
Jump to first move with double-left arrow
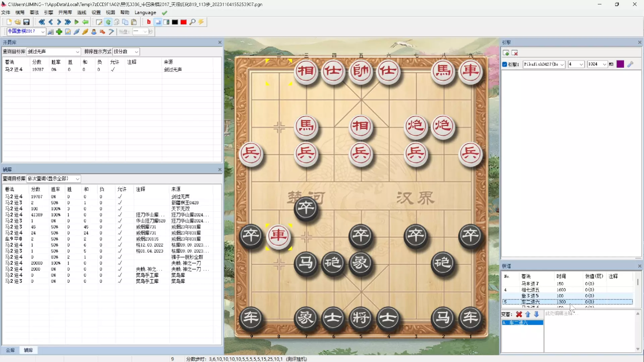pyautogui.click(x=42, y=22)
